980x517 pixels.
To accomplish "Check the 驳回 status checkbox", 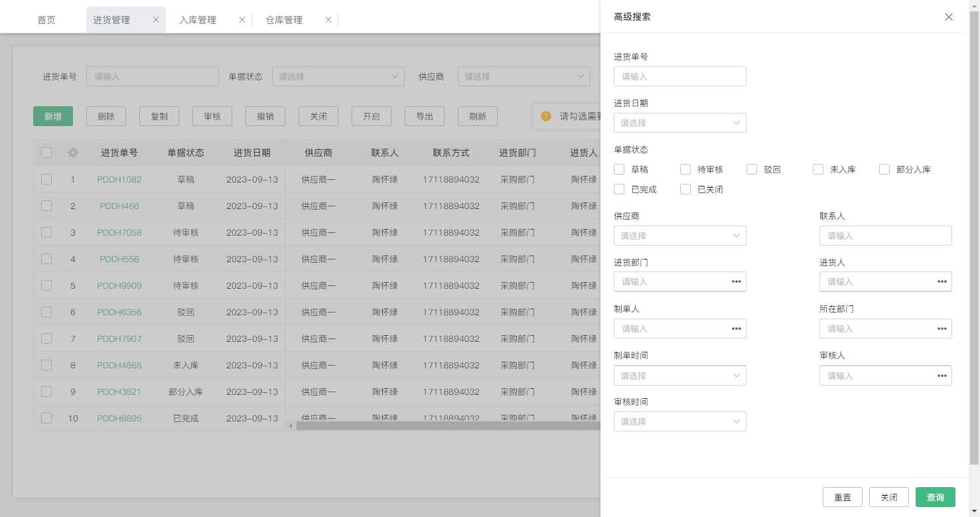I will point(752,169).
